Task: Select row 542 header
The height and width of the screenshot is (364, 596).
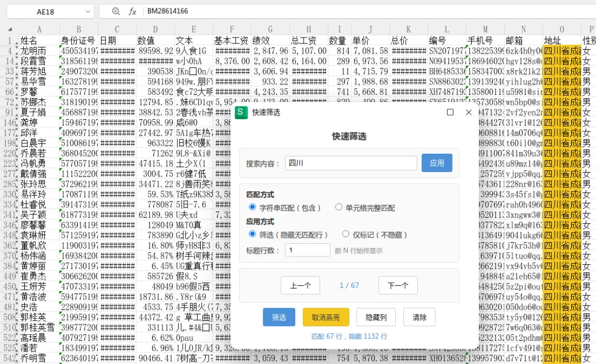Action: pyautogui.click(x=9, y=358)
